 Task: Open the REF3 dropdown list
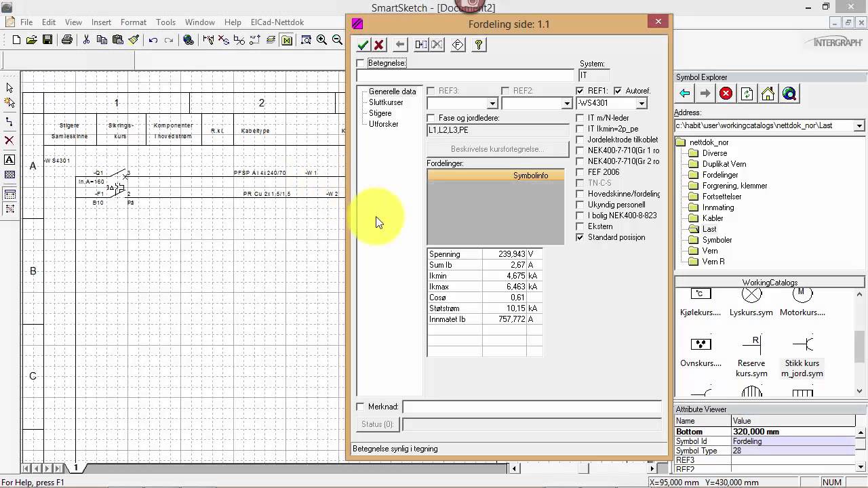pos(492,104)
